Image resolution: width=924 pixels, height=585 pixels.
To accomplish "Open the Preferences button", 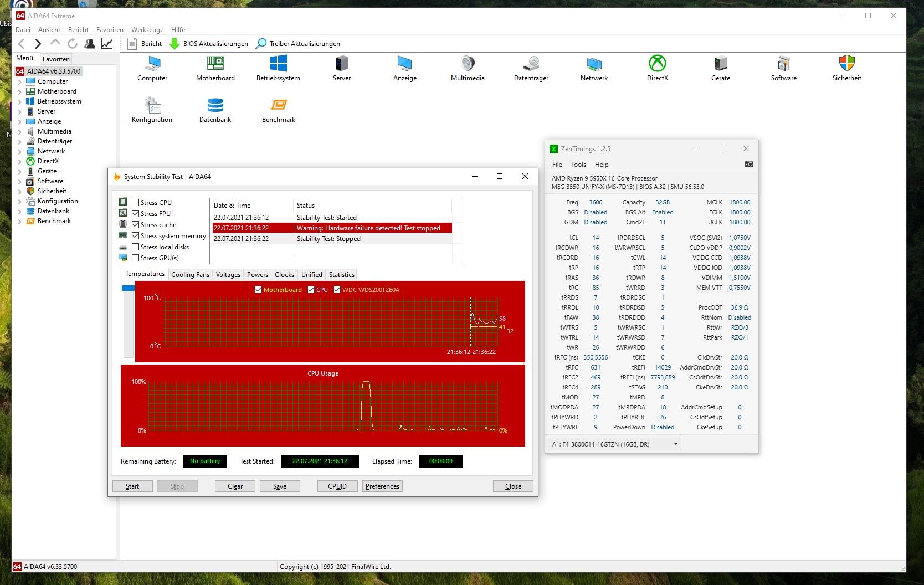I will click(382, 486).
